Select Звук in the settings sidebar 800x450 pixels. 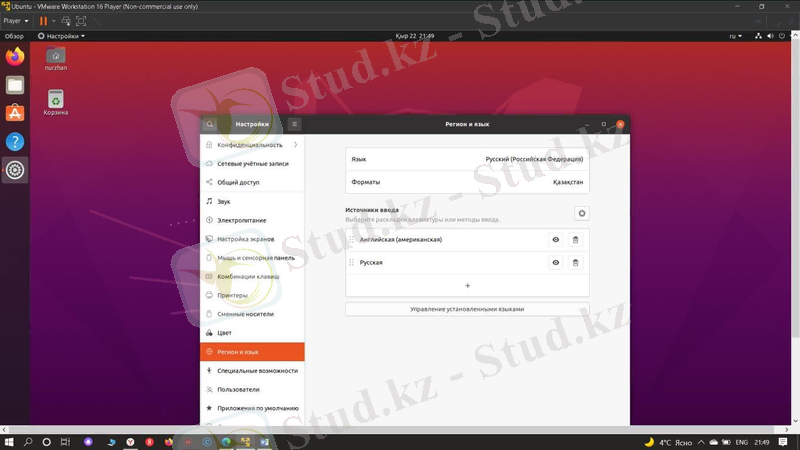[224, 201]
